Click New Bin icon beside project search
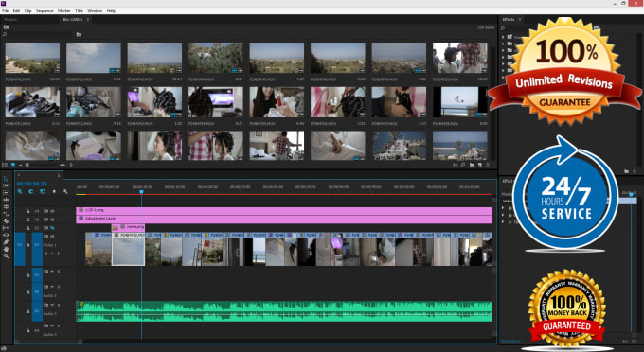Screen dimensions: 644x352 (79, 34)
